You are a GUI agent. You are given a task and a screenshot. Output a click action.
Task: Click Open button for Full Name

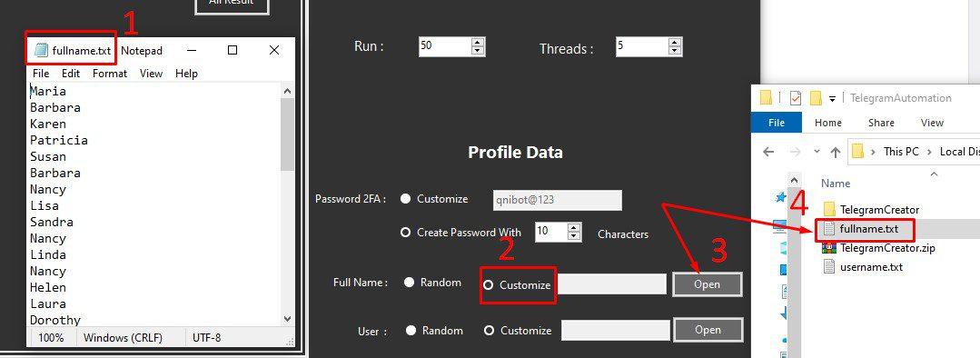click(707, 284)
